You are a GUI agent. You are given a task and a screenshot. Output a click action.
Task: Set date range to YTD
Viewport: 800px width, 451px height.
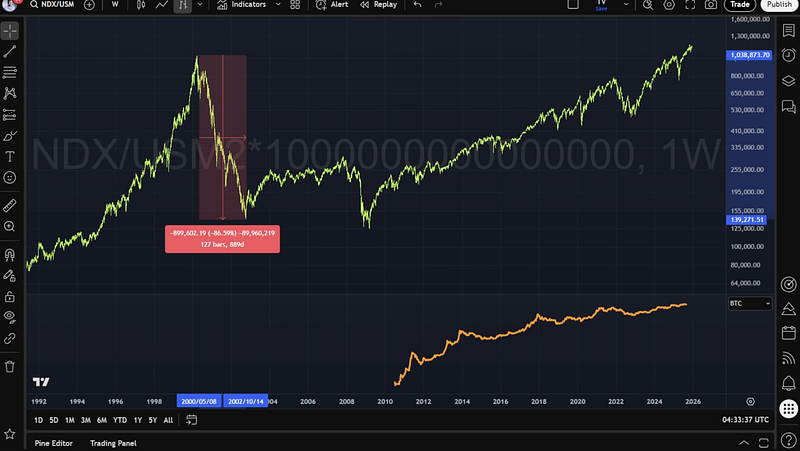tap(120, 420)
